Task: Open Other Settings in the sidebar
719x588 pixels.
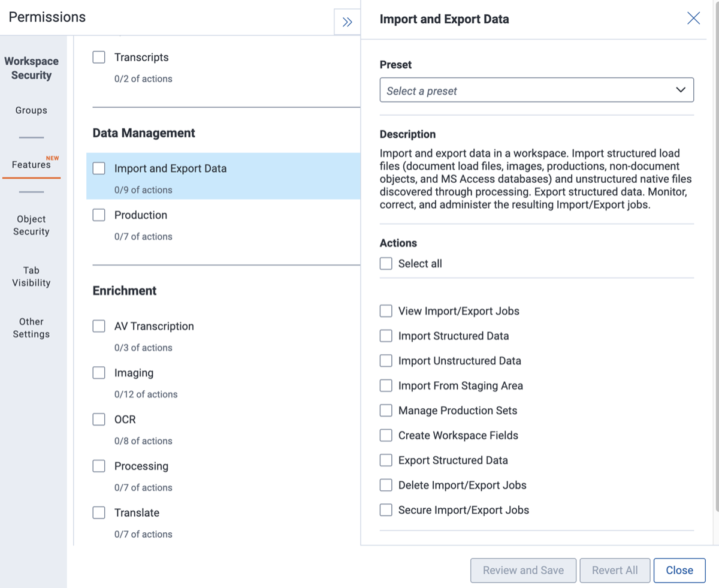Action: click(31, 328)
